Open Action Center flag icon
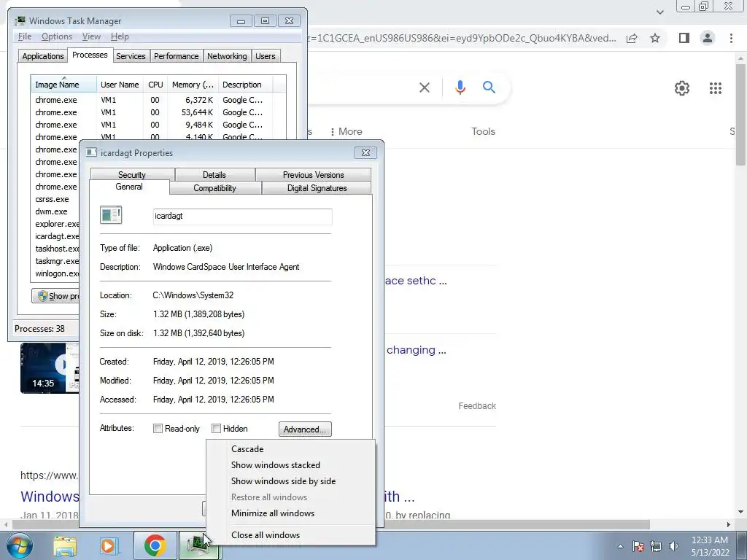 [x=638, y=546]
